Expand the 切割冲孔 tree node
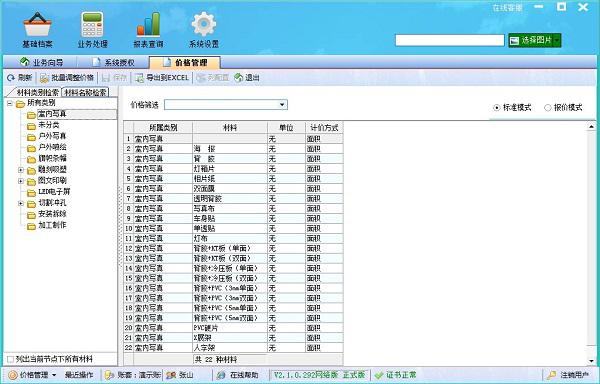Screen dimensions: 600x384 [21, 203]
